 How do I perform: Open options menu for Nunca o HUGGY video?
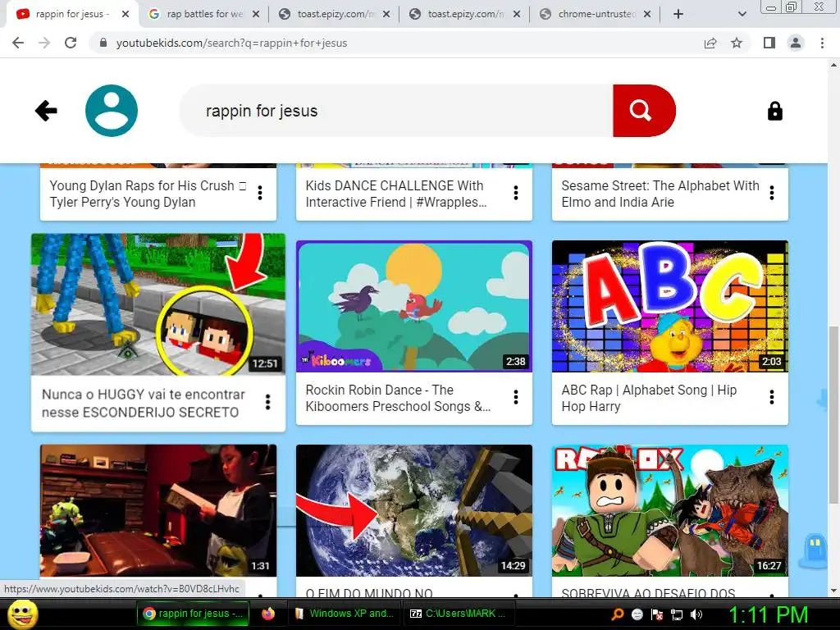tap(268, 402)
